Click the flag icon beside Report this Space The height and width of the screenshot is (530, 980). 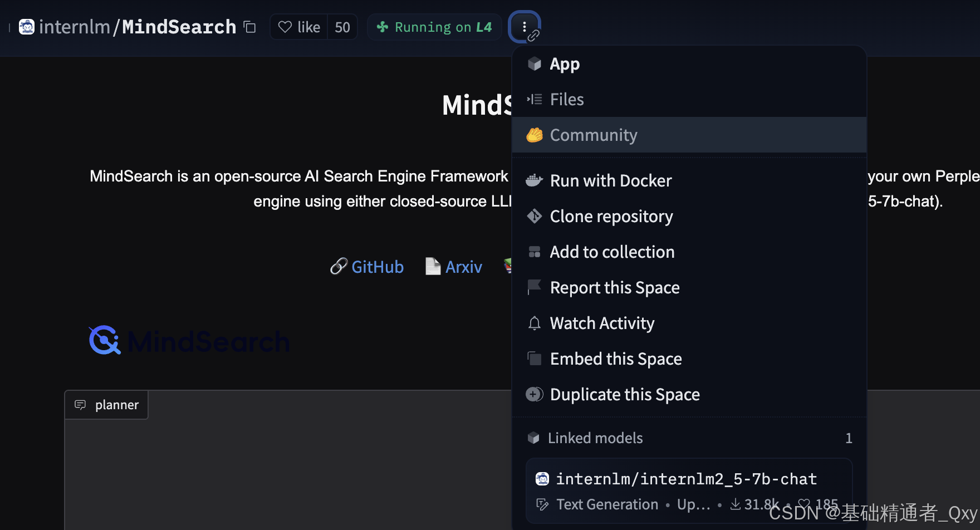point(535,287)
